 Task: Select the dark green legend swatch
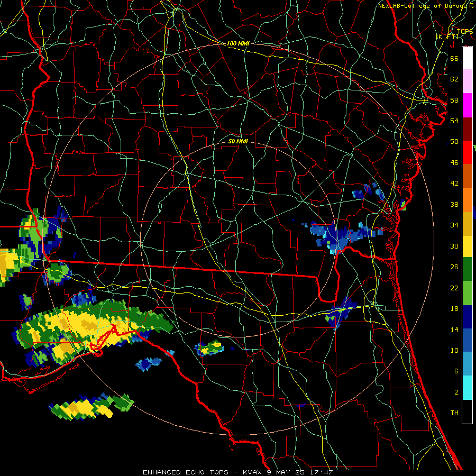[467, 269]
